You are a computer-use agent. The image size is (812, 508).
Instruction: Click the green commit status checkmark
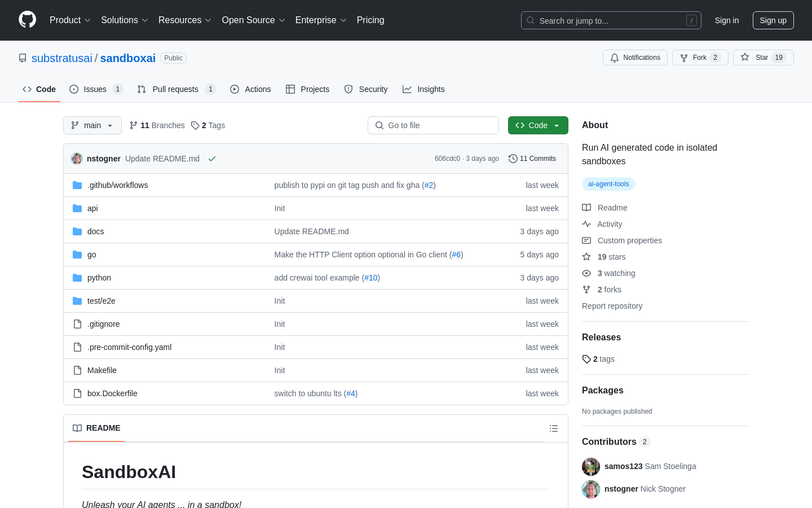click(212, 159)
